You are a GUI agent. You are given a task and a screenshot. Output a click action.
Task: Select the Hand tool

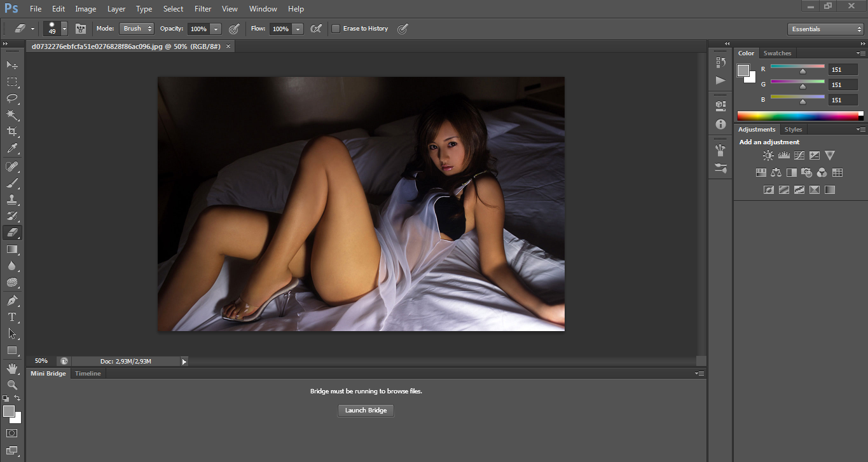coord(11,368)
